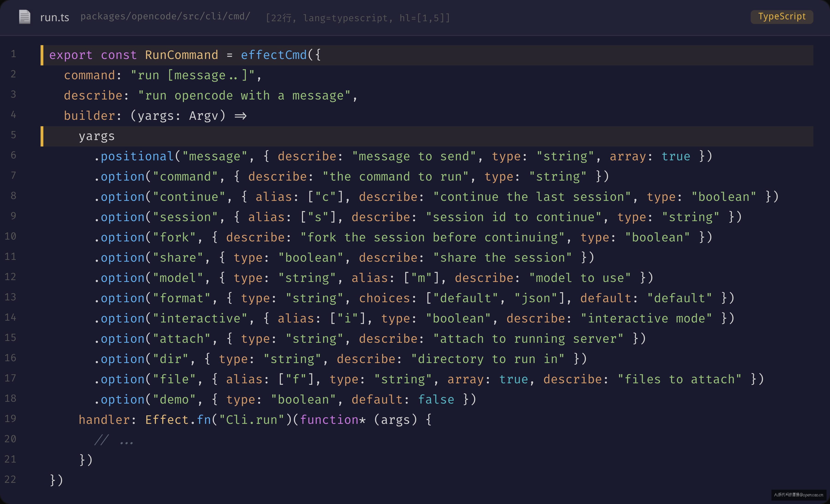The width and height of the screenshot is (830, 504).
Task: Click the "format" option name
Action: [x=181, y=298]
